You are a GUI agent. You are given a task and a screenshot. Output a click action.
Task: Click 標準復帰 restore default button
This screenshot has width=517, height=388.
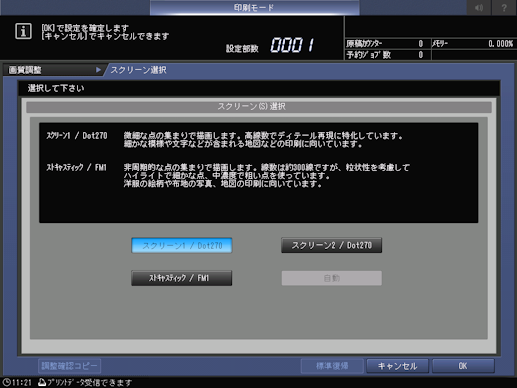pos(332,366)
